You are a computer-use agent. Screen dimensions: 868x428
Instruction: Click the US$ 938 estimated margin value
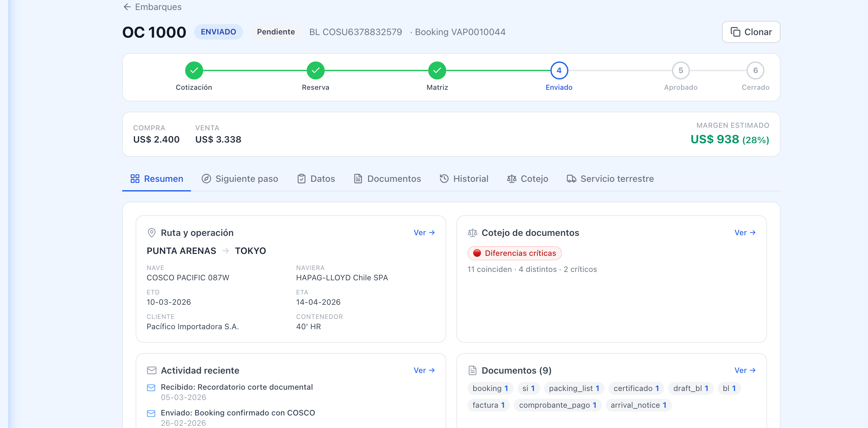tap(714, 139)
